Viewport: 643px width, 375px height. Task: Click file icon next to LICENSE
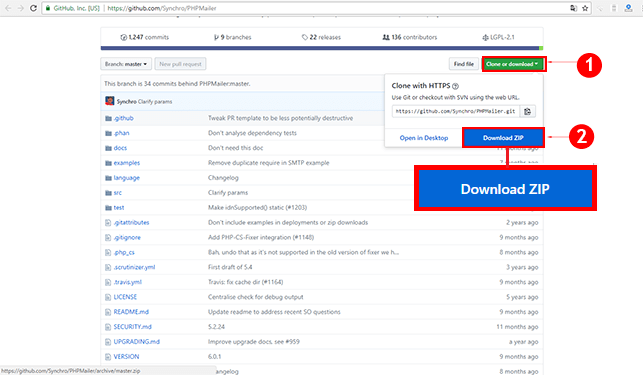click(x=108, y=297)
